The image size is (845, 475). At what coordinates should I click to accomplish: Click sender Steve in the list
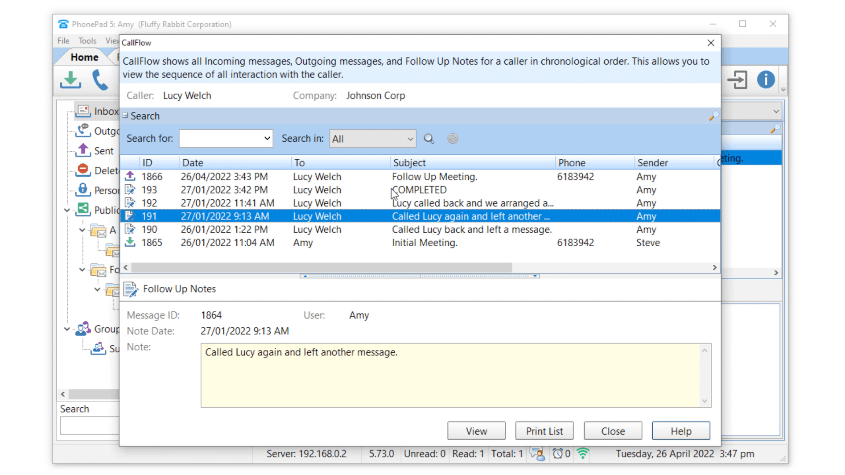click(648, 243)
